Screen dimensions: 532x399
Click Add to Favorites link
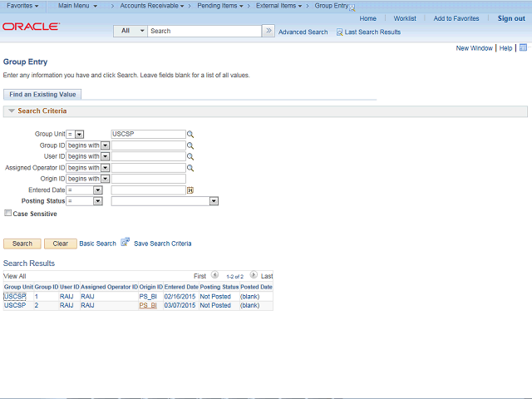coord(456,18)
